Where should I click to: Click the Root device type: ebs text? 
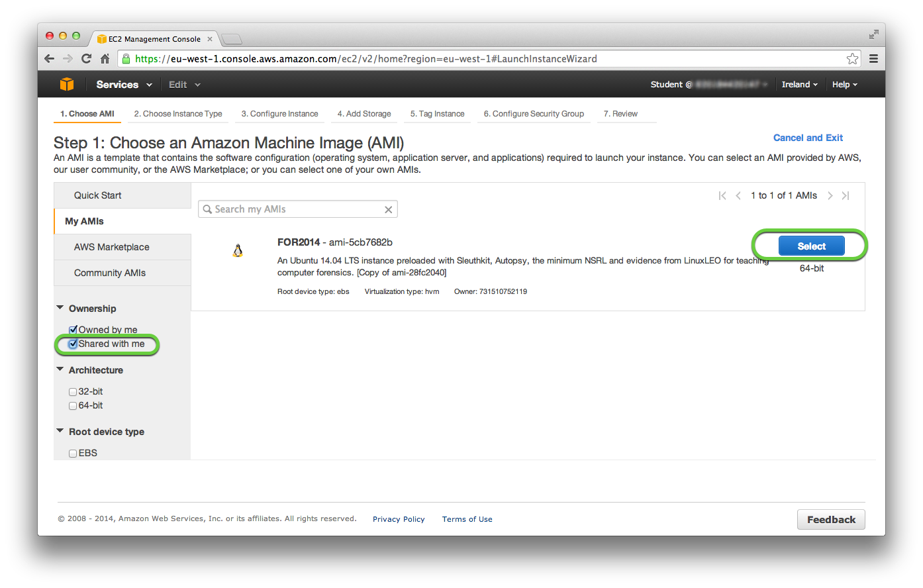tap(313, 291)
